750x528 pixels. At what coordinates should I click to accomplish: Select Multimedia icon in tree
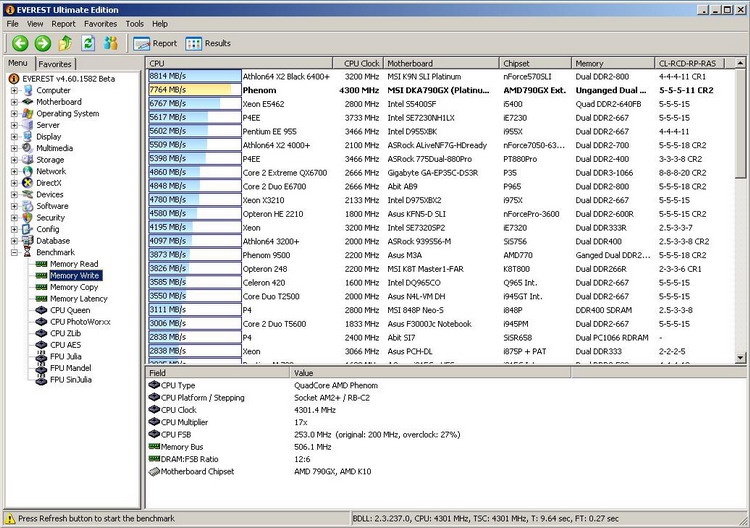[28, 148]
